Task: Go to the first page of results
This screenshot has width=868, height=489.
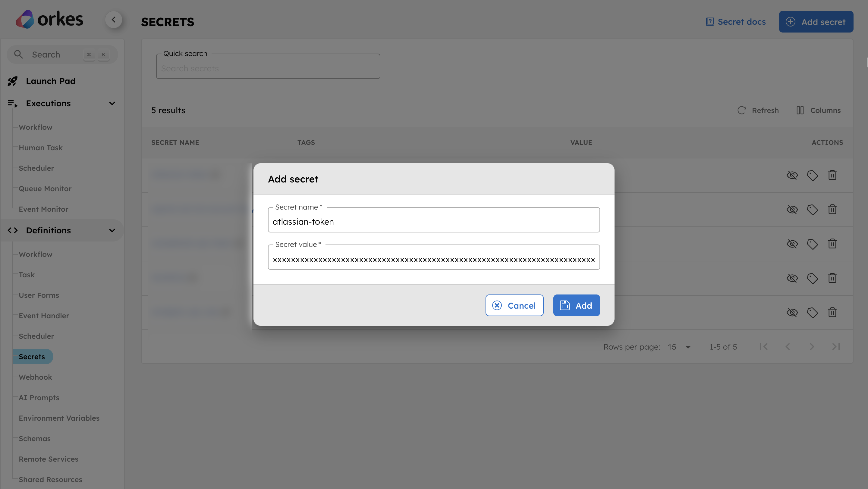Action: tap(763, 347)
